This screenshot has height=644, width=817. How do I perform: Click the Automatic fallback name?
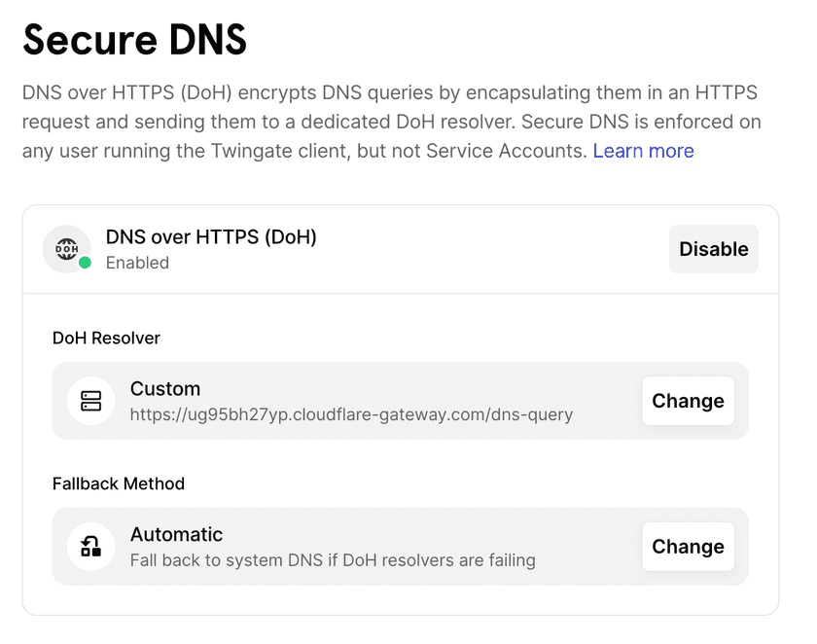pyautogui.click(x=176, y=534)
